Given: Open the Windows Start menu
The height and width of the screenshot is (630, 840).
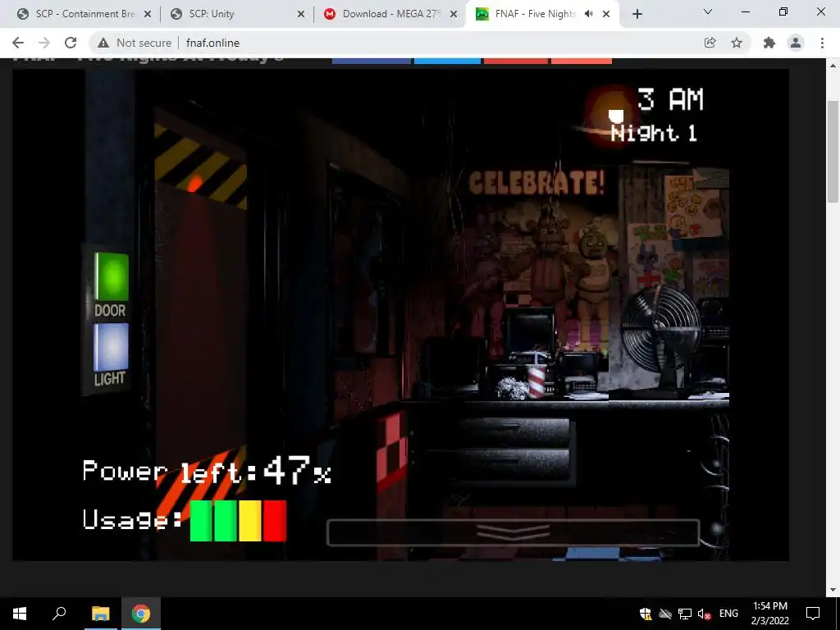Looking at the screenshot, I should (x=20, y=614).
